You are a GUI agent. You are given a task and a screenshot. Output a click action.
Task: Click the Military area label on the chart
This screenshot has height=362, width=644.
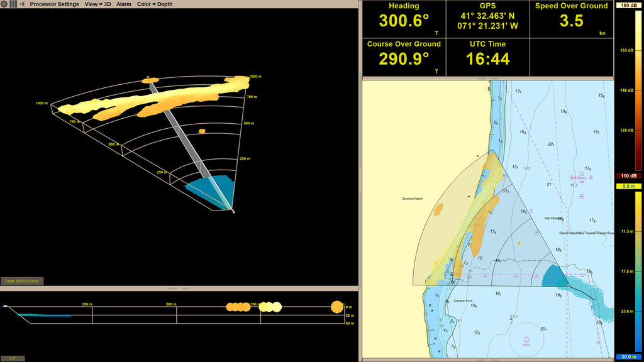point(580,178)
